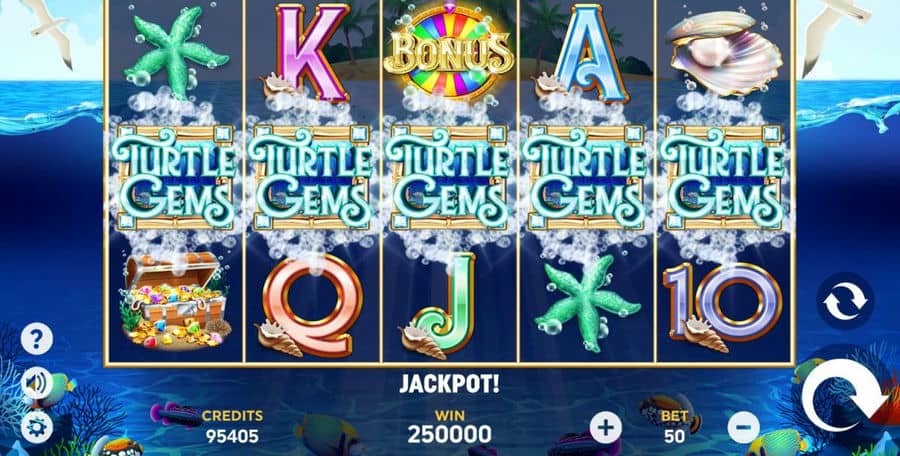Open the settings gear menu
This screenshot has height=456, width=900.
coord(37,427)
